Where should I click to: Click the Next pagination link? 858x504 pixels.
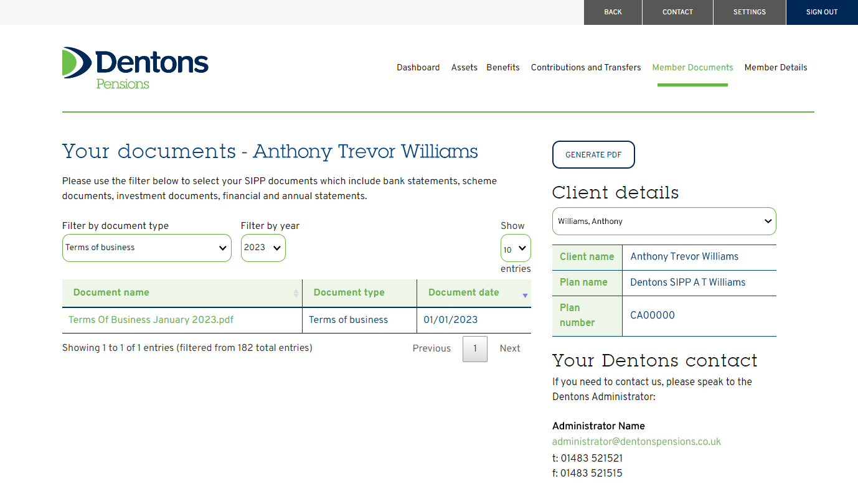[510, 348]
